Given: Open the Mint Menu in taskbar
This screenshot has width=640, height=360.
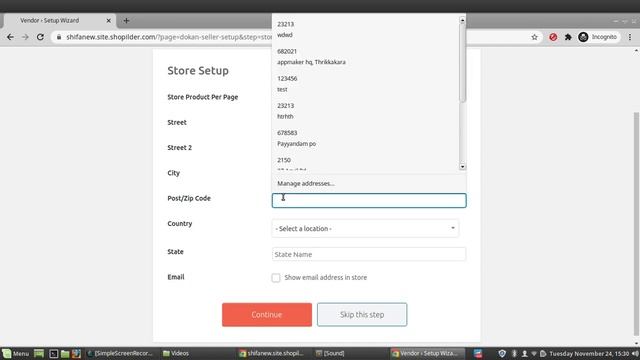Looking at the screenshot, I should click(16, 353).
